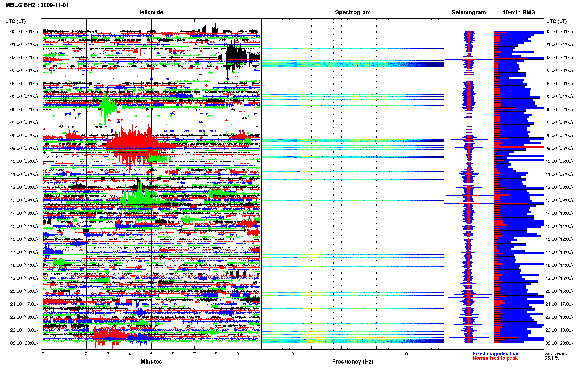This screenshot has width=588, height=368.
Task: Click the 5 tick on the Minutes axis
Action: (151, 354)
